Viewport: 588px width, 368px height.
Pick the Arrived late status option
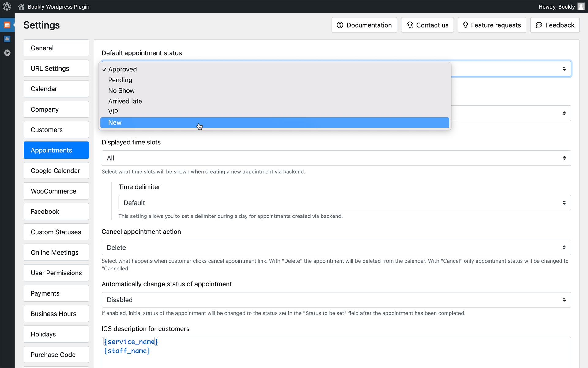(x=125, y=101)
